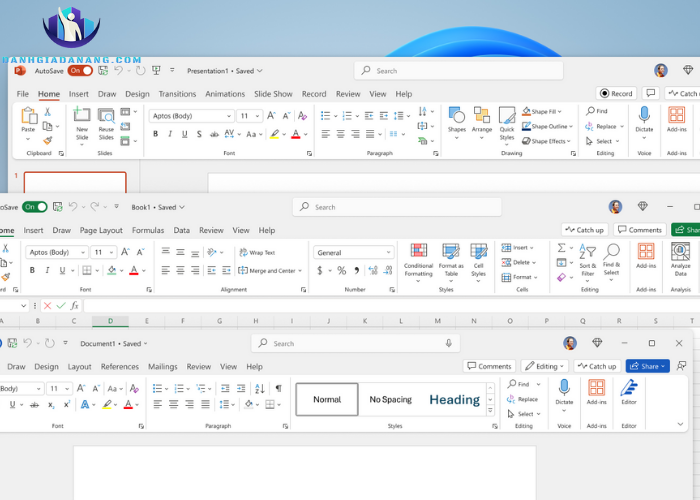700x500 pixels.
Task: Click Insert Function fx in Excel formula bar
Action: coord(75,305)
